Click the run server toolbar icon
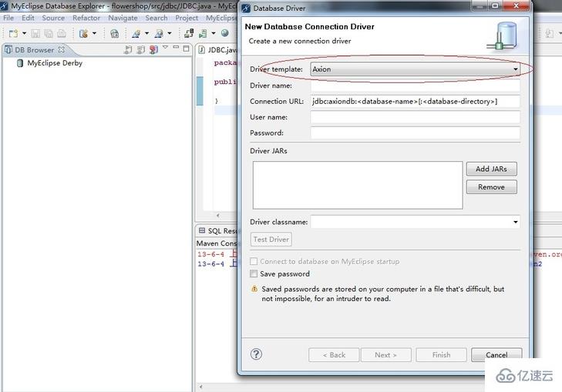This screenshot has width=562, height=392. click(203, 34)
